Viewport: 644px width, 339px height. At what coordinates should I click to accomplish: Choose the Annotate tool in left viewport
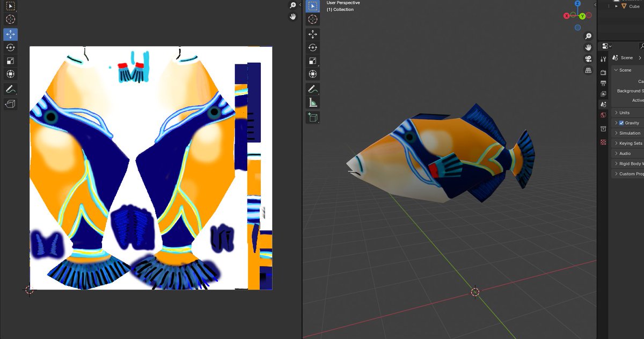[x=10, y=89]
